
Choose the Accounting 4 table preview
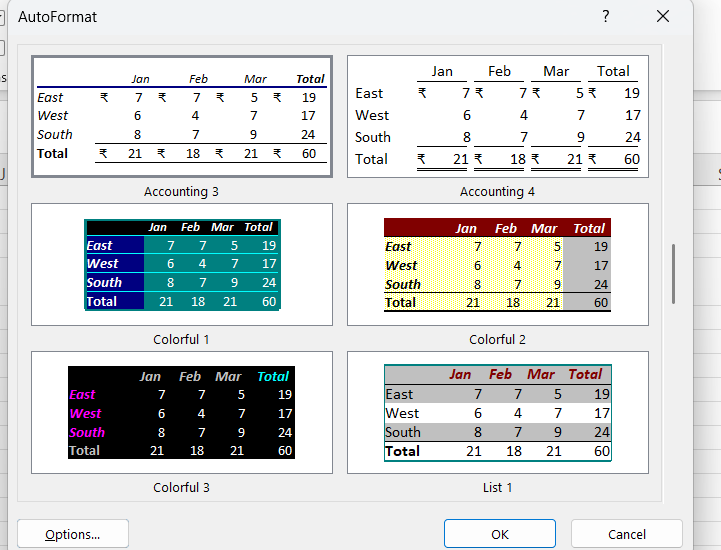click(x=497, y=116)
